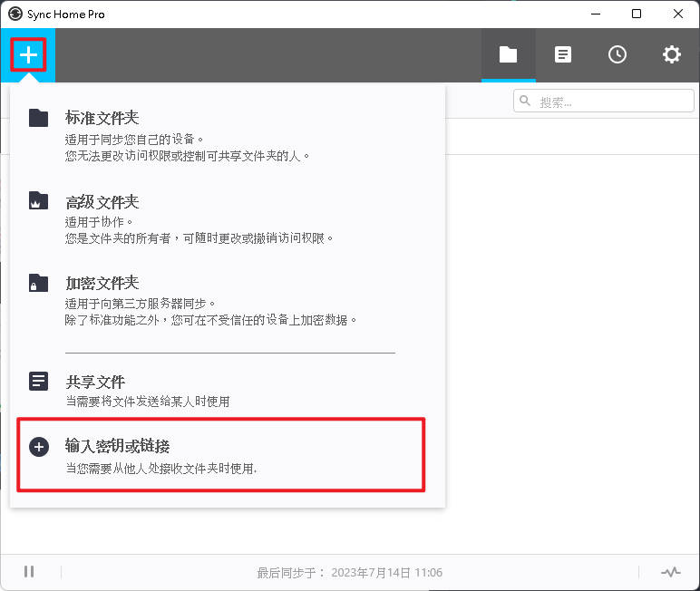Click description 当您需要从他人处接收文件夹时使用
This screenshot has height=591, width=700.
click(161, 469)
